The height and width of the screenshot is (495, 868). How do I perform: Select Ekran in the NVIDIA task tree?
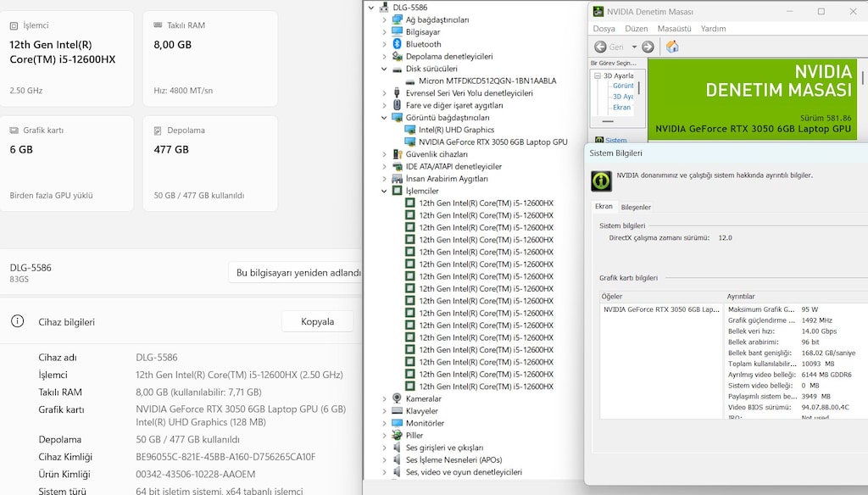[x=621, y=108]
